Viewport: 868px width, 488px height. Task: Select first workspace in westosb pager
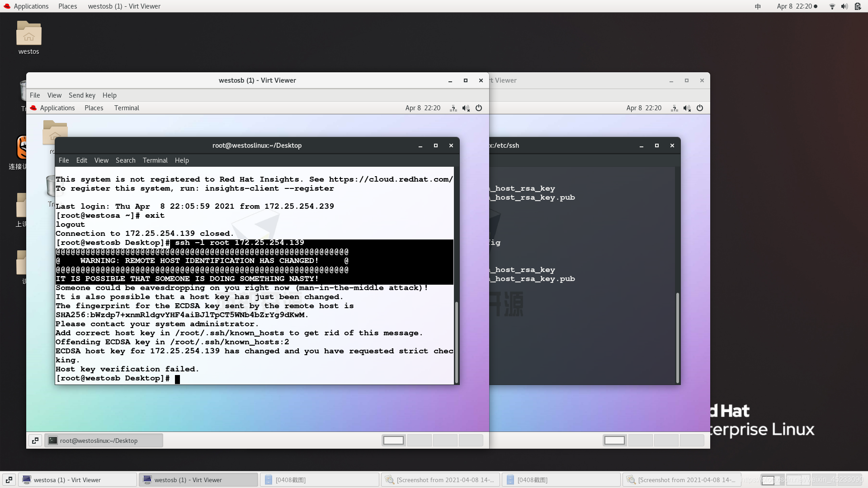[393, 441]
